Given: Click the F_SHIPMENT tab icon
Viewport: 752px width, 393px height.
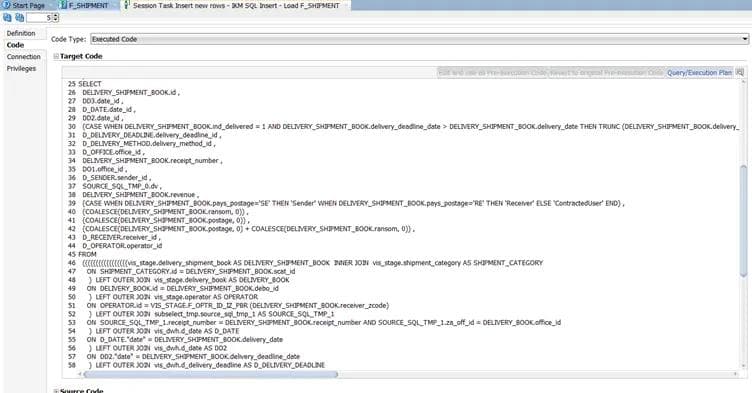Looking at the screenshot, I should 63,5.
